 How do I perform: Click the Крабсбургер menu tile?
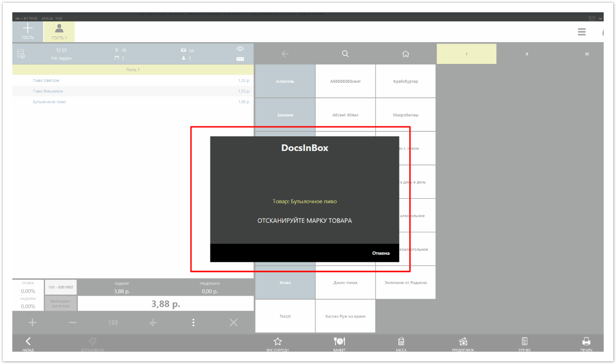pos(405,81)
